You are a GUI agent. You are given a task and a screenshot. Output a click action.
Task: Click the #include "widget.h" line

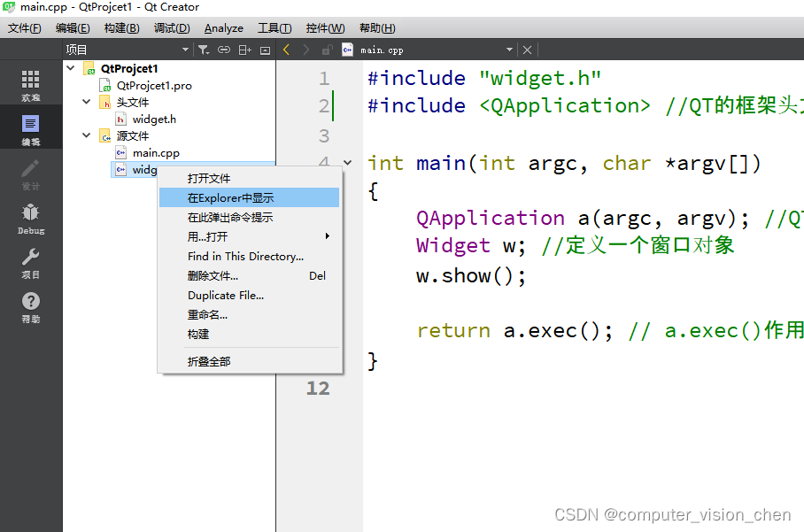click(x=484, y=79)
